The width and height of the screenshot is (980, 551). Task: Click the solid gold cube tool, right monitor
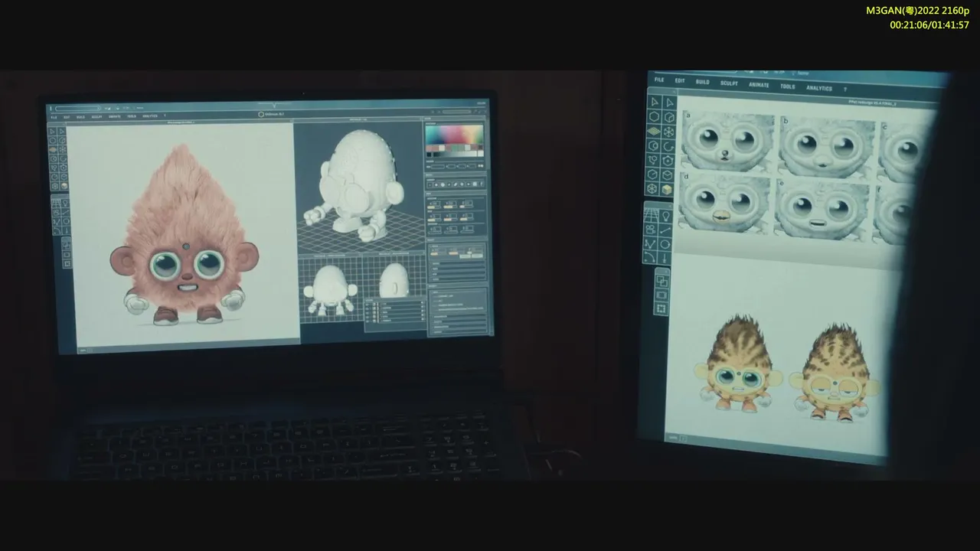668,189
